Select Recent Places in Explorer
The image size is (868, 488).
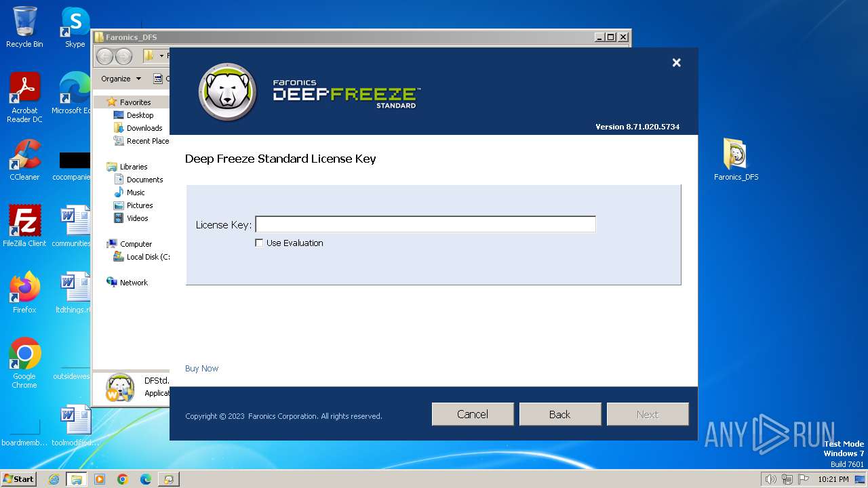coord(141,141)
